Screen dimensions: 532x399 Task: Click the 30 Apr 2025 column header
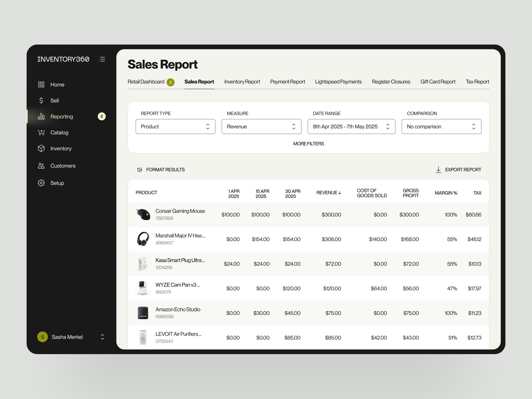pos(292,194)
